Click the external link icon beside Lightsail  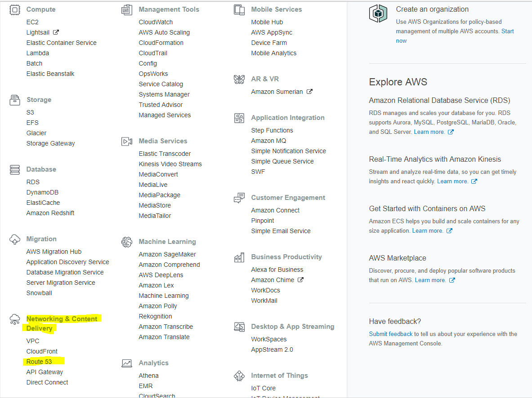(x=56, y=32)
